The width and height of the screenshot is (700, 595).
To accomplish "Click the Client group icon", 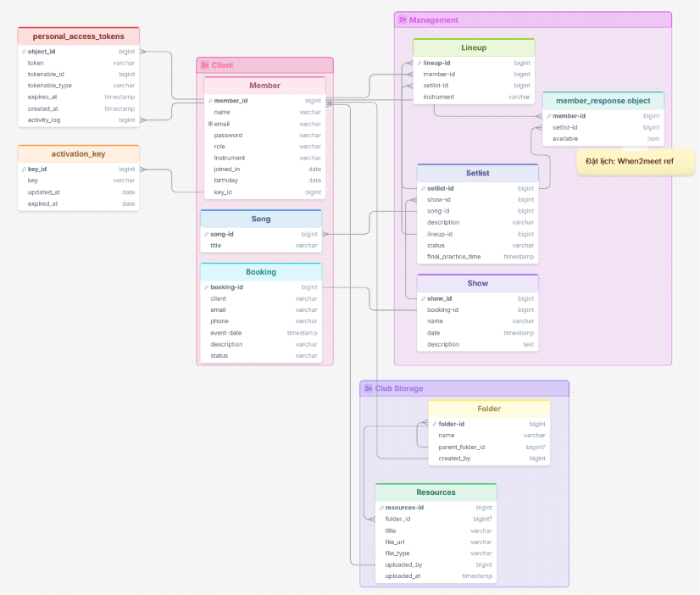I will pyautogui.click(x=204, y=65).
